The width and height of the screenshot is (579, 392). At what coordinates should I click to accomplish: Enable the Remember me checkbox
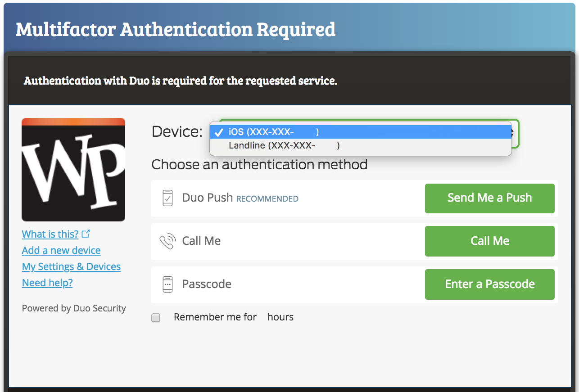156,318
